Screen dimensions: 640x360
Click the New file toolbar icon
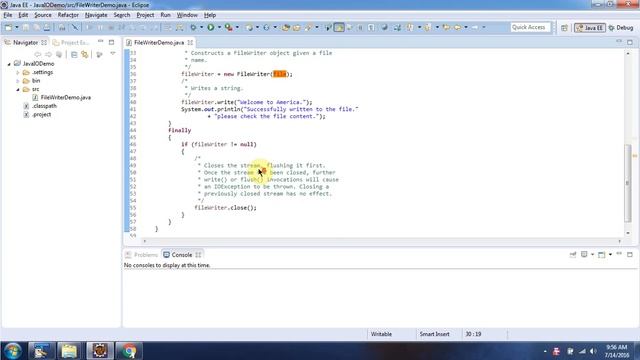point(8,27)
